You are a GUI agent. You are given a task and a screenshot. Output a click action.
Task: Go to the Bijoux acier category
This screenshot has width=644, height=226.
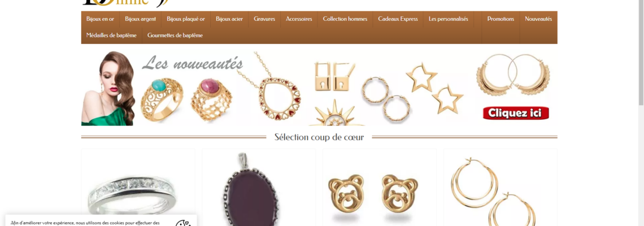(229, 19)
